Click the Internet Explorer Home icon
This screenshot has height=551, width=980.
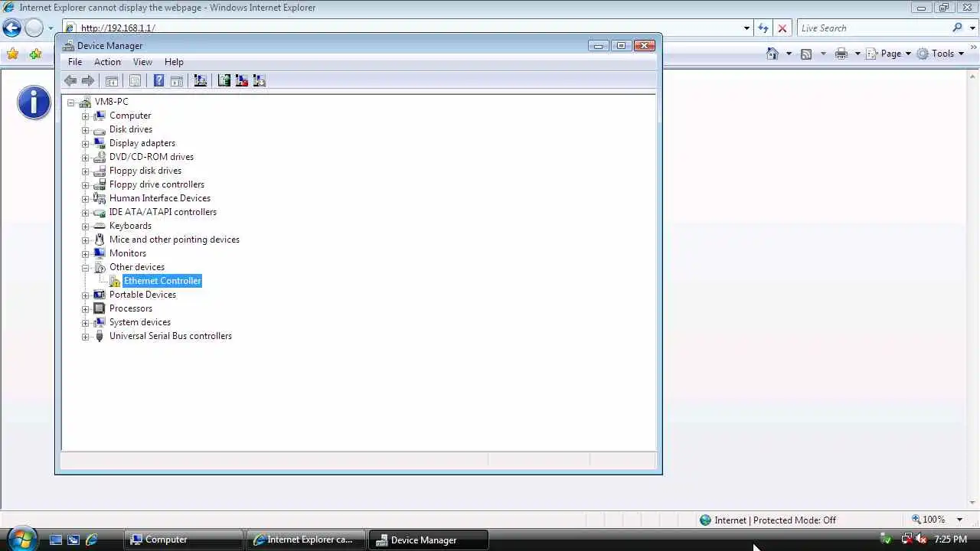(773, 54)
